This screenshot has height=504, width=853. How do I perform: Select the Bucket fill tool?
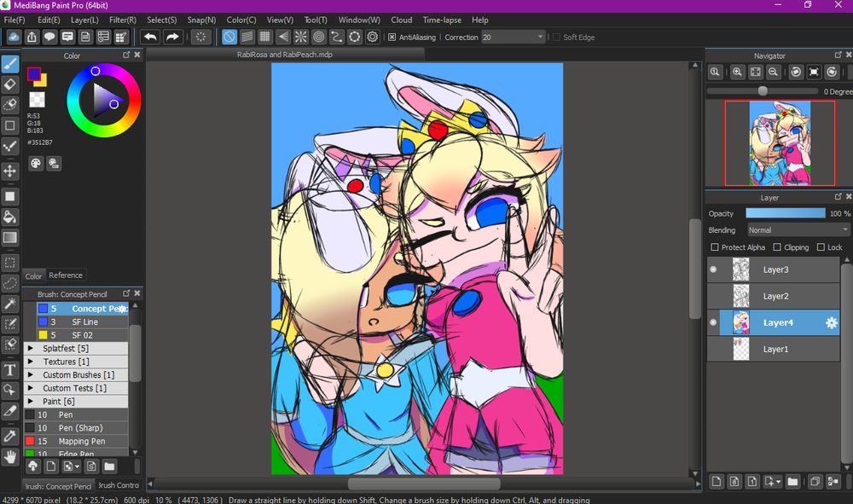(x=9, y=217)
